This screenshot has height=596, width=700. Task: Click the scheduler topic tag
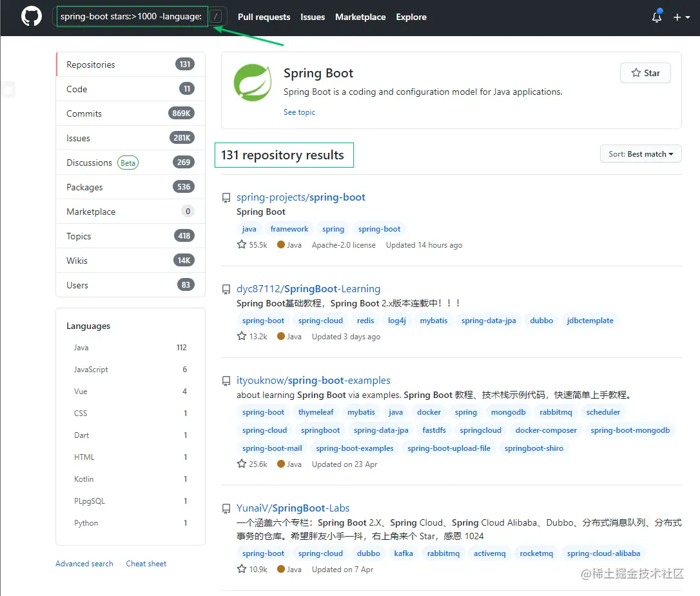[603, 412]
